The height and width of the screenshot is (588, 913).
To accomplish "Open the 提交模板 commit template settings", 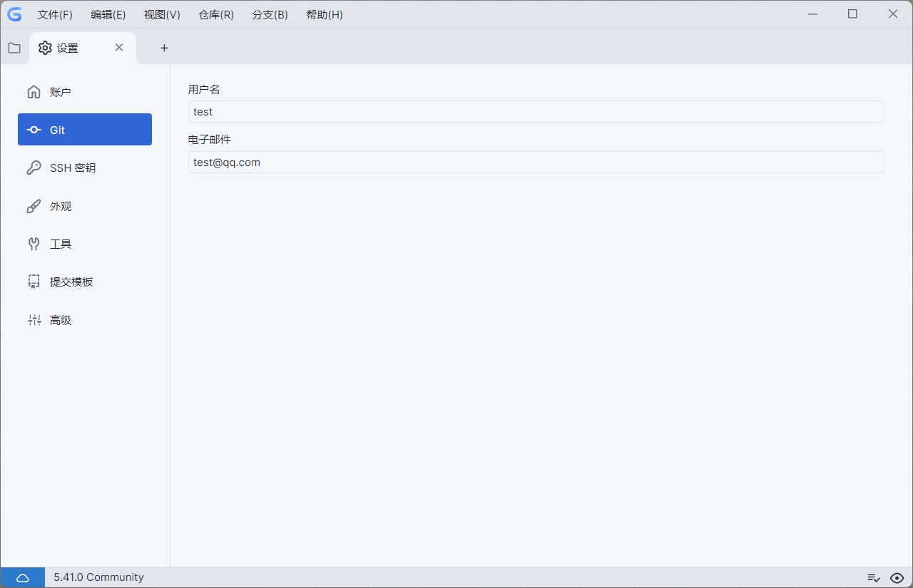I will [x=71, y=282].
